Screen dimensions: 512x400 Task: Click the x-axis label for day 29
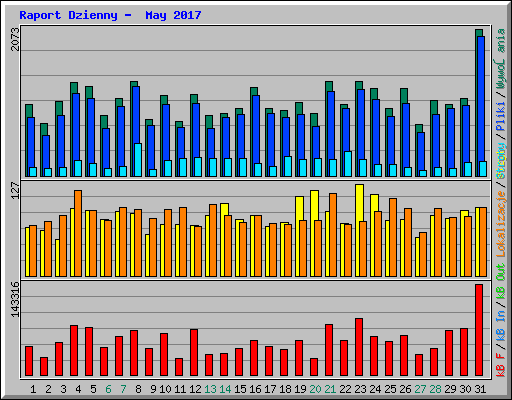click(x=450, y=389)
